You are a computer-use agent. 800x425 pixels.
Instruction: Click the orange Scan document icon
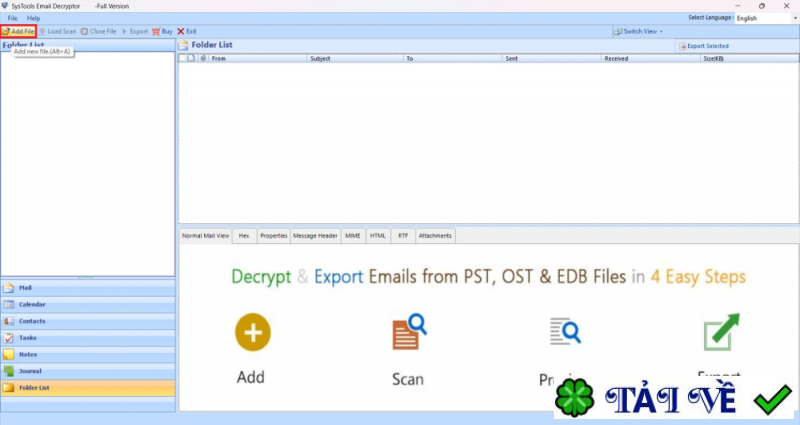tap(409, 332)
